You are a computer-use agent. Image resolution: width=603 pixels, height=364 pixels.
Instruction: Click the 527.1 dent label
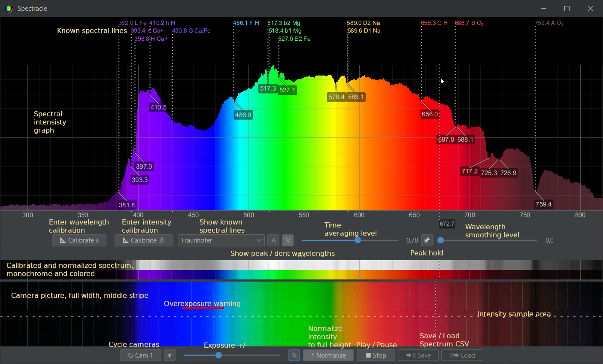click(x=287, y=90)
